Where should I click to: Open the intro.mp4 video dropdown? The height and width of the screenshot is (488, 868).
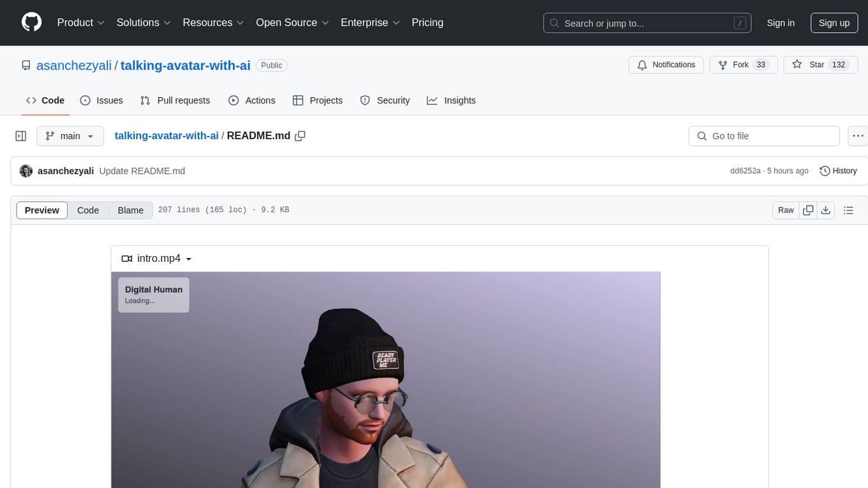(157, 259)
